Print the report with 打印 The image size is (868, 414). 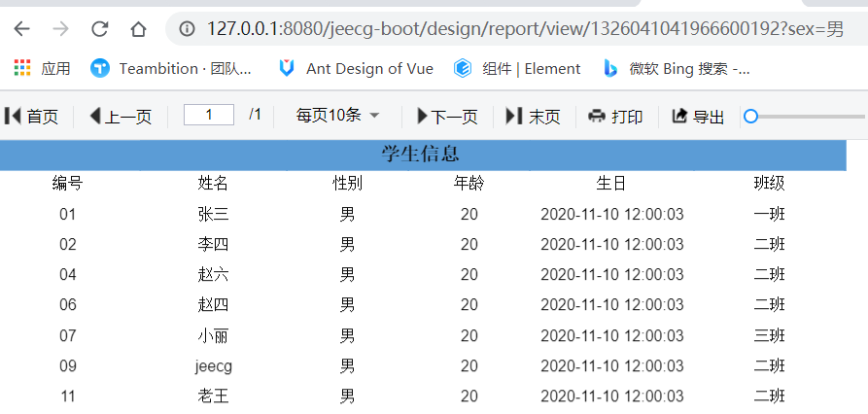[615, 117]
